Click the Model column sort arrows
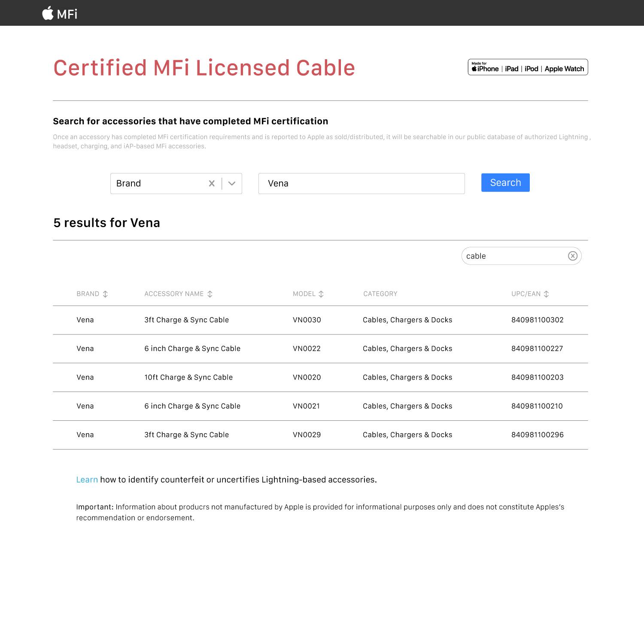Viewport: 644px width, 644px height. (x=321, y=294)
